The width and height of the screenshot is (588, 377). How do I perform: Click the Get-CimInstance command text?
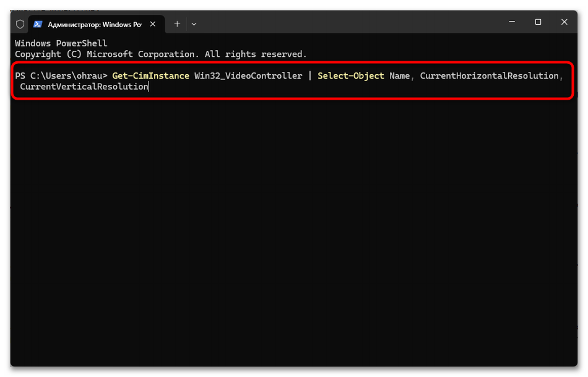point(151,76)
